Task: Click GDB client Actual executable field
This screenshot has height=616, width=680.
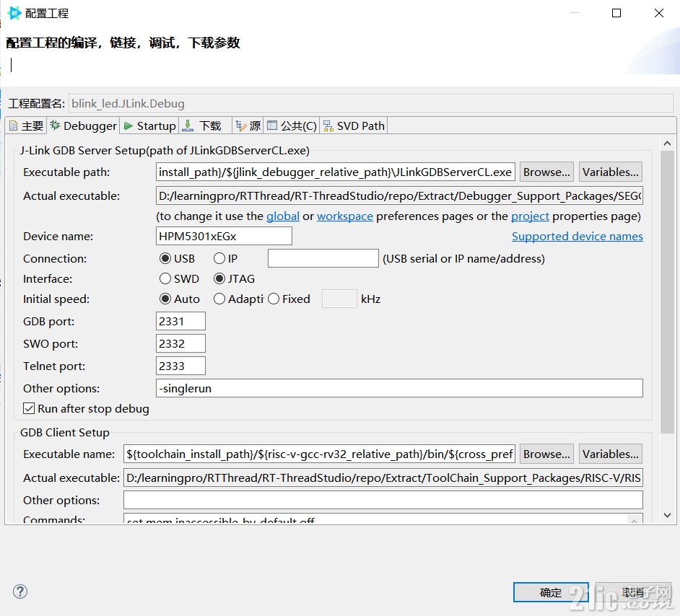Action: 383,478
